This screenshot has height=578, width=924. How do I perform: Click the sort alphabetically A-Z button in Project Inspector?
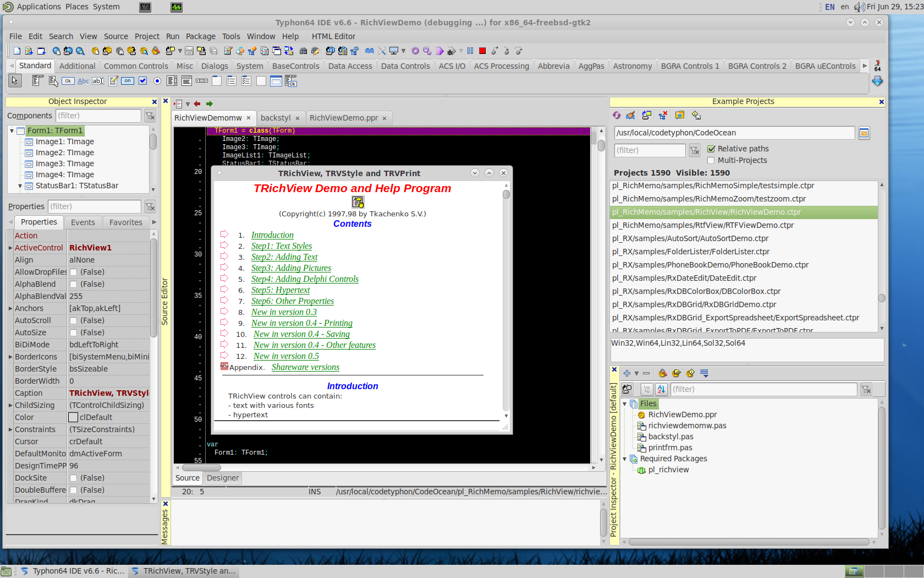tap(662, 389)
